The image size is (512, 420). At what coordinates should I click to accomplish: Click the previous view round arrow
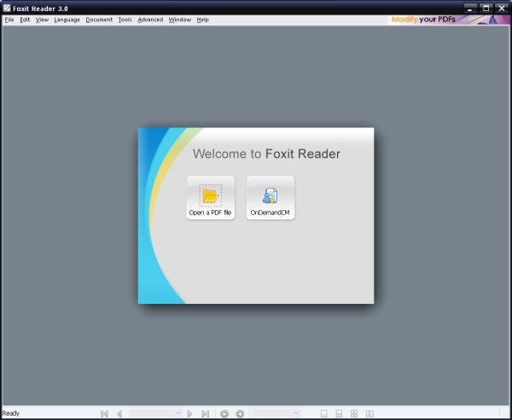pyautogui.click(x=224, y=414)
